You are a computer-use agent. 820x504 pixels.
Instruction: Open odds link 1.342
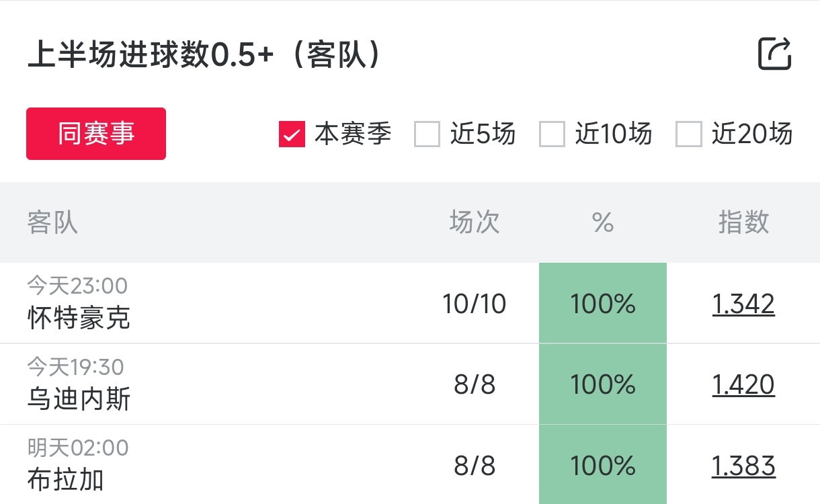[x=743, y=304]
